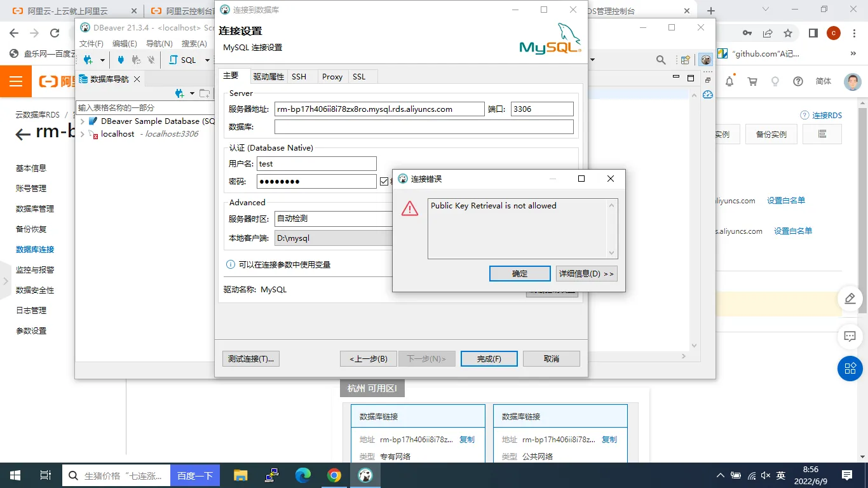This screenshot has height=488, width=868.
Task: Expand the localhost connection tree node
Action: pos(83,134)
